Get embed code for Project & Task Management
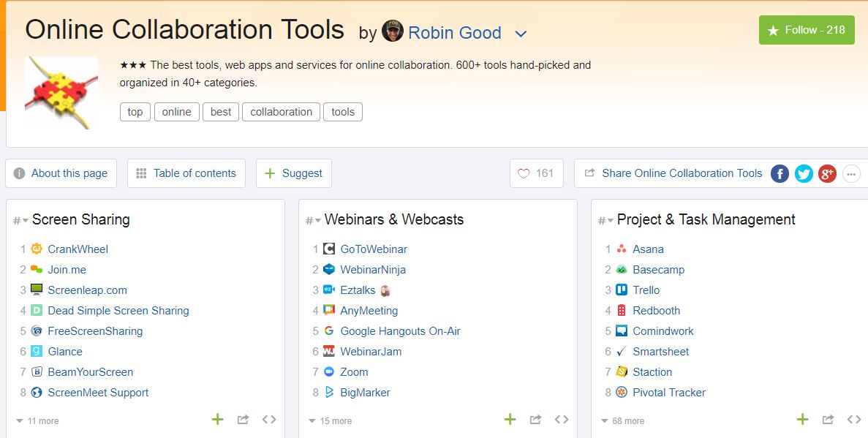Image resolution: width=868 pixels, height=438 pixels. click(853, 419)
